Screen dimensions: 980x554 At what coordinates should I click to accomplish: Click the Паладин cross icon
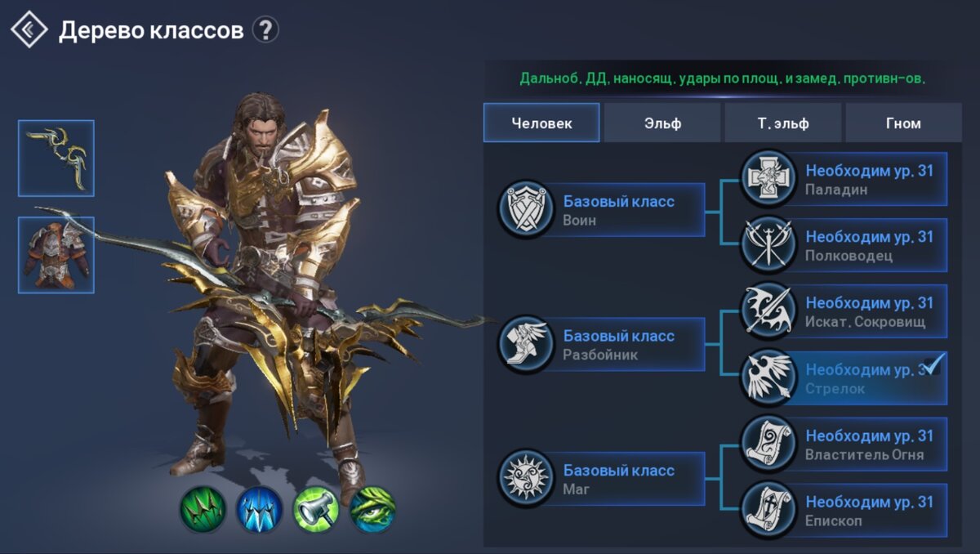pyautogui.click(x=768, y=178)
